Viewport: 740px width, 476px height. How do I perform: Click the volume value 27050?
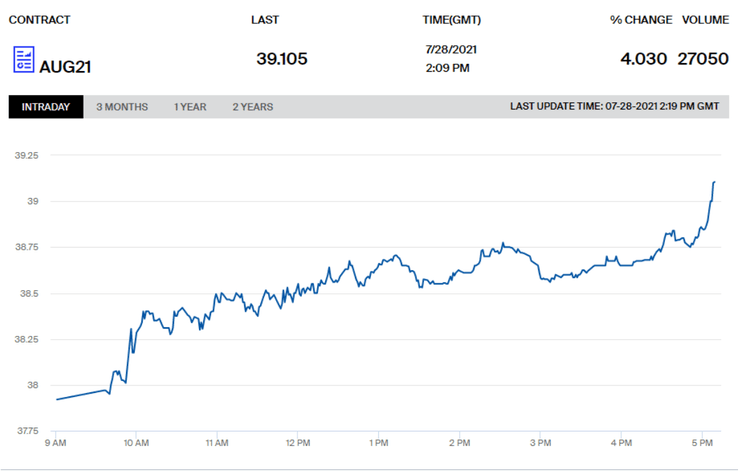point(704,59)
